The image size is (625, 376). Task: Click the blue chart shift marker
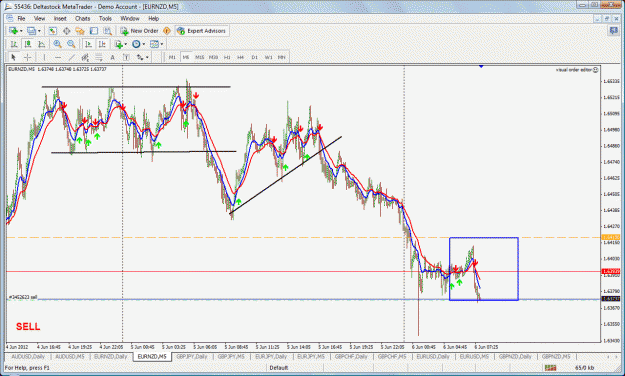(481, 66)
